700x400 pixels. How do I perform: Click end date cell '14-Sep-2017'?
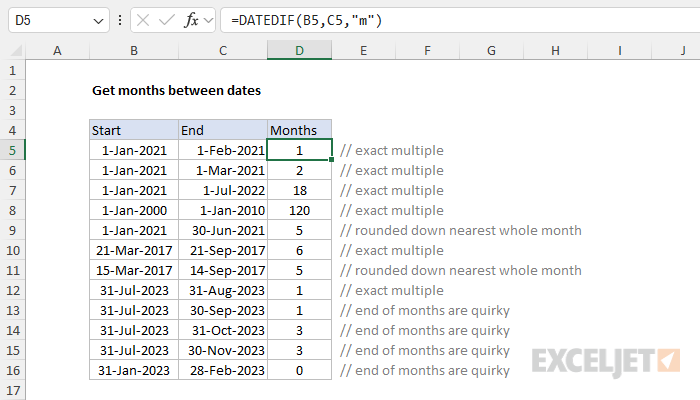point(223,271)
